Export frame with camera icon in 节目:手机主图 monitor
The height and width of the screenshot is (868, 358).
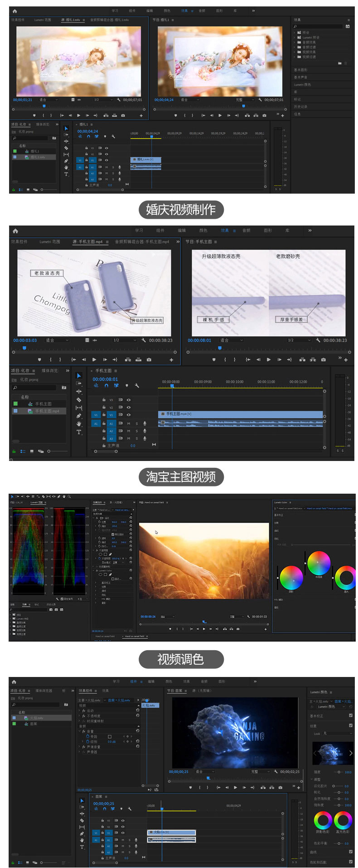coord(323,359)
